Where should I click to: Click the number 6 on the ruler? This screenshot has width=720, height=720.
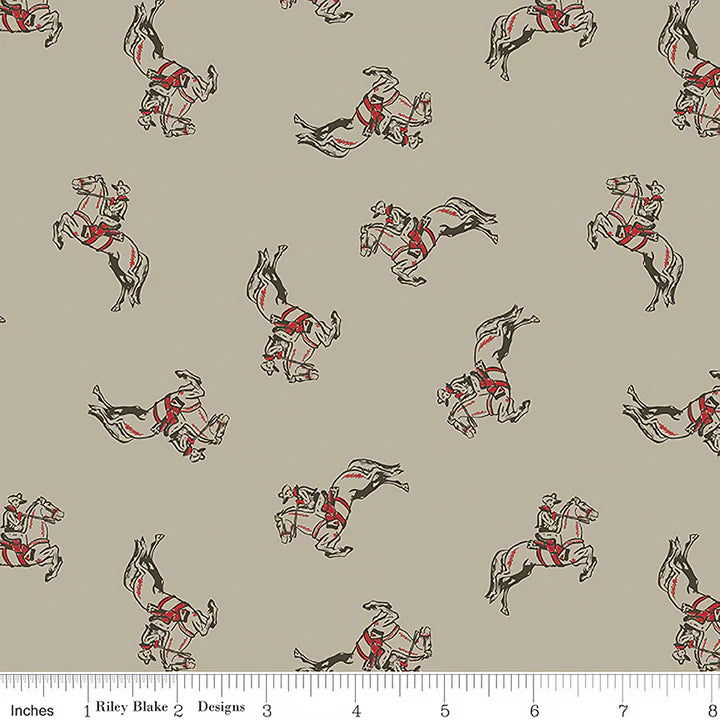pyautogui.click(x=535, y=709)
